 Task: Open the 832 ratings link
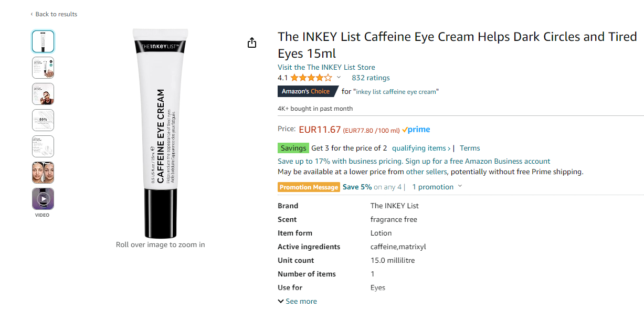click(x=371, y=78)
